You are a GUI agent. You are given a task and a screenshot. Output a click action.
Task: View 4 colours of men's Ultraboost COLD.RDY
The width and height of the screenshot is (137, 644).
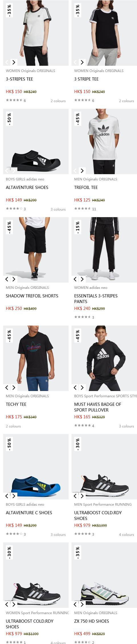tap(126, 534)
